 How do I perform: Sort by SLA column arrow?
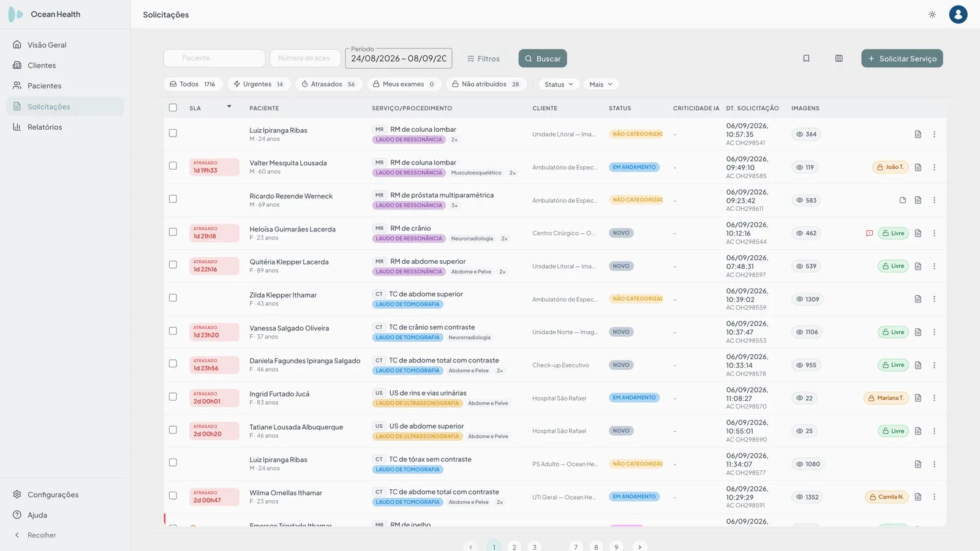click(229, 107)
